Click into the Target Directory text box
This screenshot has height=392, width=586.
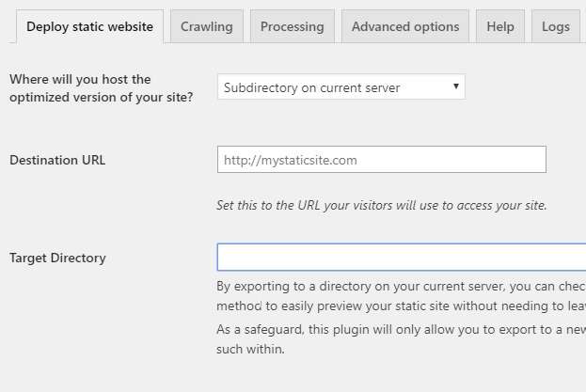tap(401, 258)
